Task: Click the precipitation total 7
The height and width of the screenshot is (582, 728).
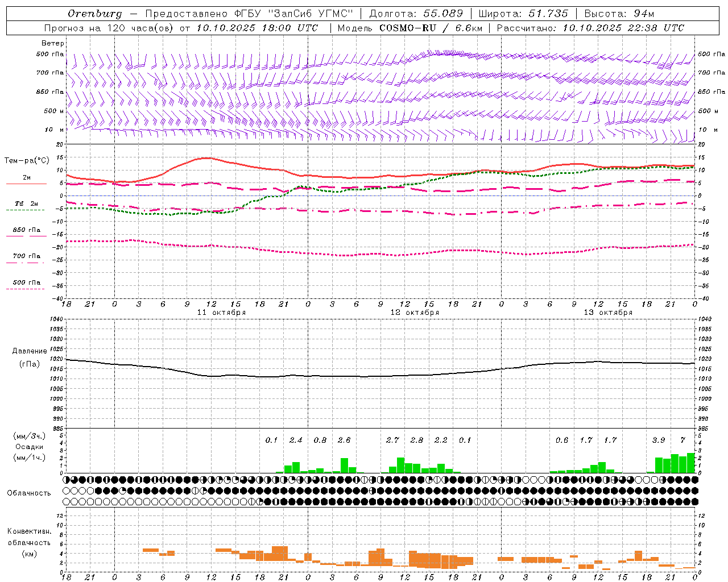Action: tap(683, 440)
